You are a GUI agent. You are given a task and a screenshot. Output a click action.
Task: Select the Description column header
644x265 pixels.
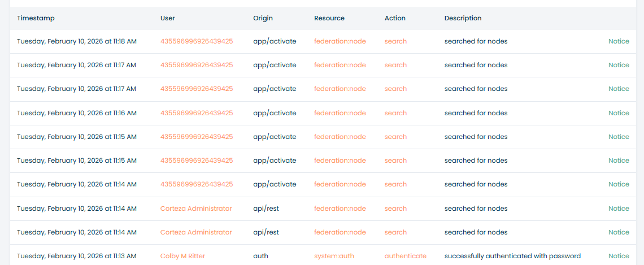[x=463, y=18]
